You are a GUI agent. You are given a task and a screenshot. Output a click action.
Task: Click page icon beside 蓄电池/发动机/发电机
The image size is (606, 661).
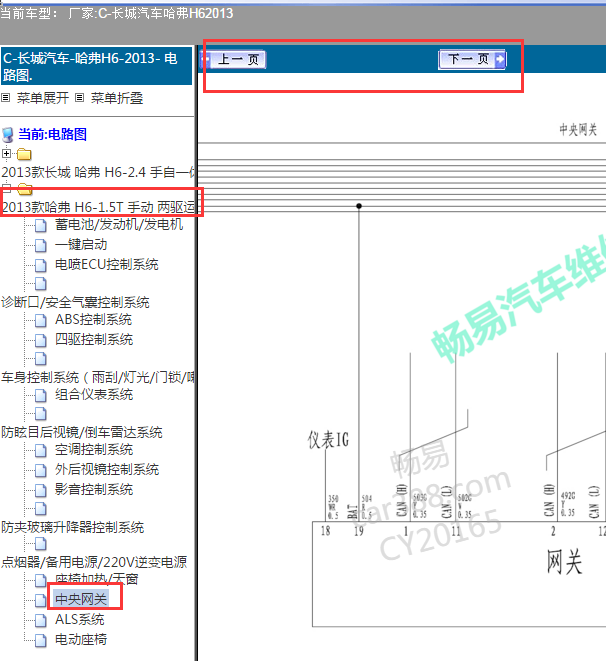[40, 226]
